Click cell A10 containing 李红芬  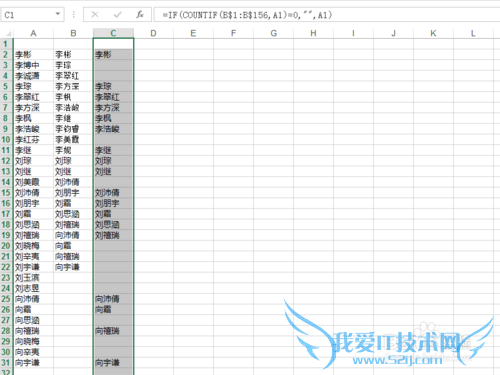(x=33, y=139)
